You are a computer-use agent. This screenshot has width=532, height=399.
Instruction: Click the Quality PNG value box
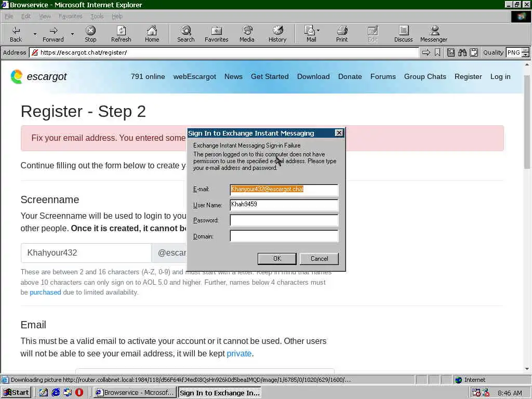pyautogui.click(x=514, y=52)
